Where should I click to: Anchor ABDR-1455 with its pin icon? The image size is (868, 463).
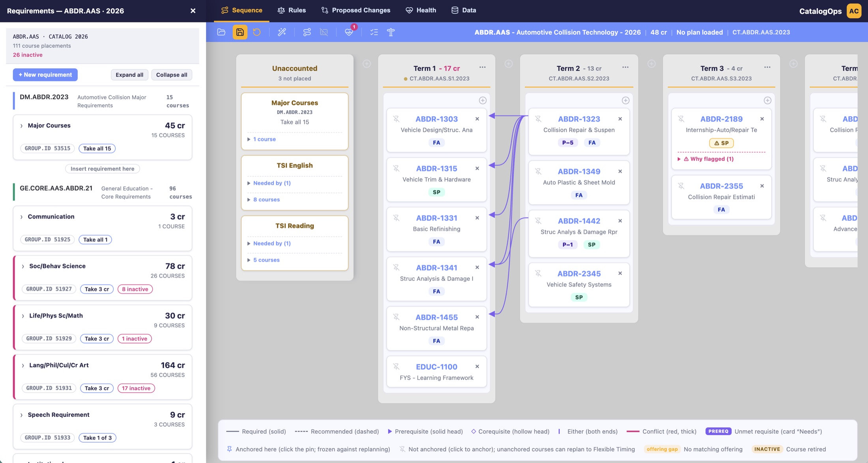point(396,317)
